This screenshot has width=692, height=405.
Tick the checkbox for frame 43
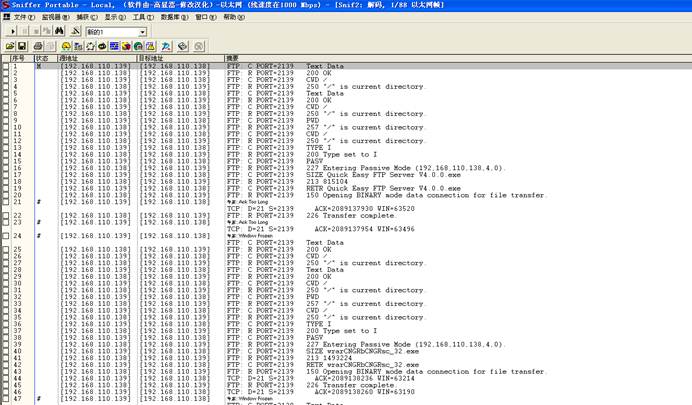(x=5, y=371)
